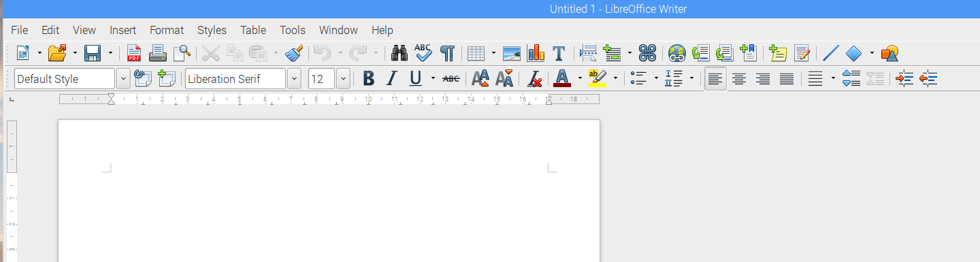Viewport: 980px width, 262px height.
Task: Click the Center Horizontally alignment button
Action: 738,79
